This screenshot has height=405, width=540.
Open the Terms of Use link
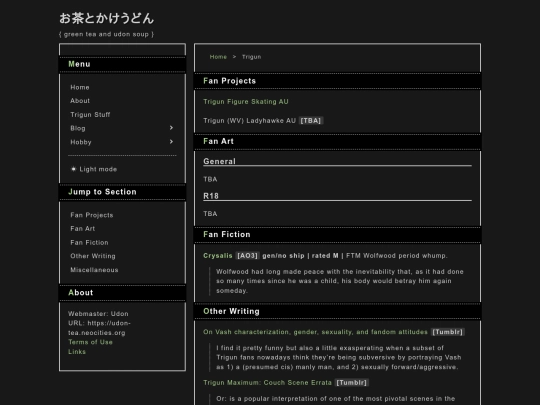(x=90, y=342)
